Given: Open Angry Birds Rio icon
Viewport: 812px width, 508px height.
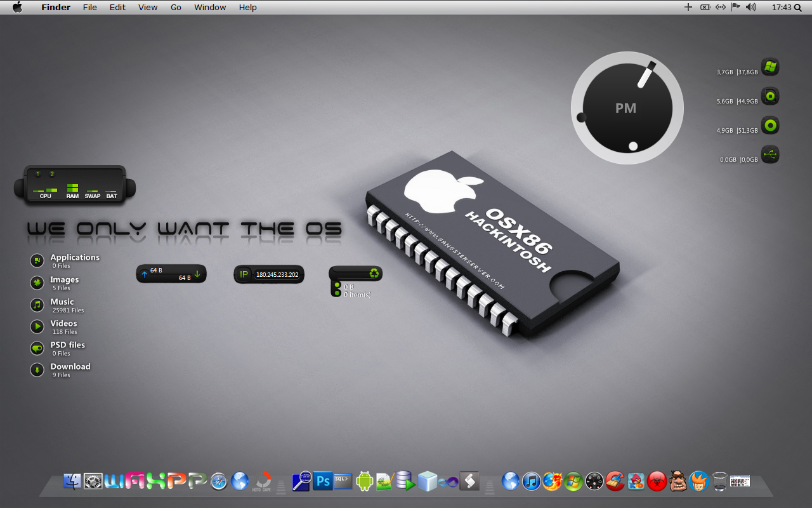Looking at the screenshot, I should click(636, 481).
